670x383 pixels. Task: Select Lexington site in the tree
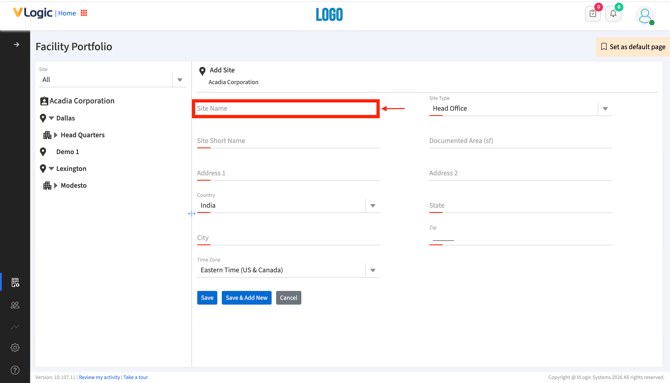pos(71,168)
